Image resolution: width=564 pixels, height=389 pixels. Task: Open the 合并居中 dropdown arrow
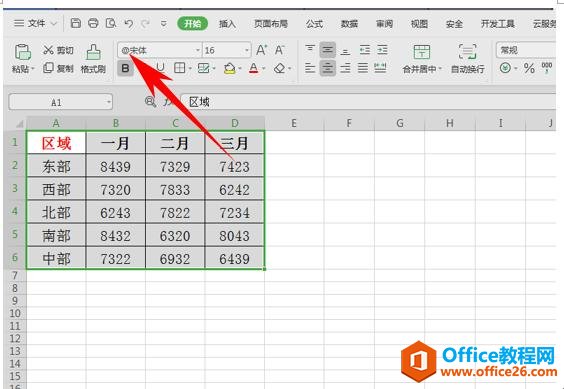point(441,69)
